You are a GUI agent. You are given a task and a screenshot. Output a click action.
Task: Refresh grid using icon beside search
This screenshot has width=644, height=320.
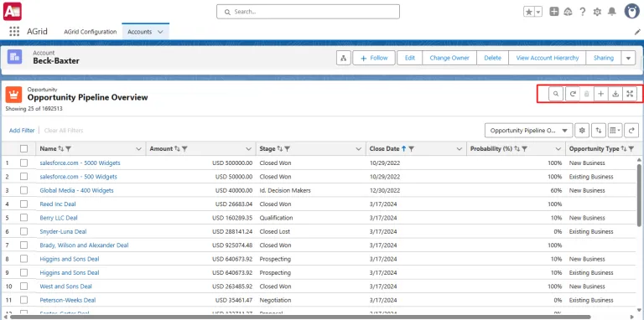point(573,94)
